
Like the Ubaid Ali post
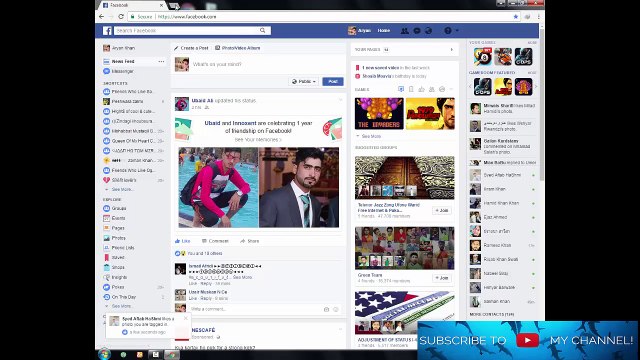[183, 241]
